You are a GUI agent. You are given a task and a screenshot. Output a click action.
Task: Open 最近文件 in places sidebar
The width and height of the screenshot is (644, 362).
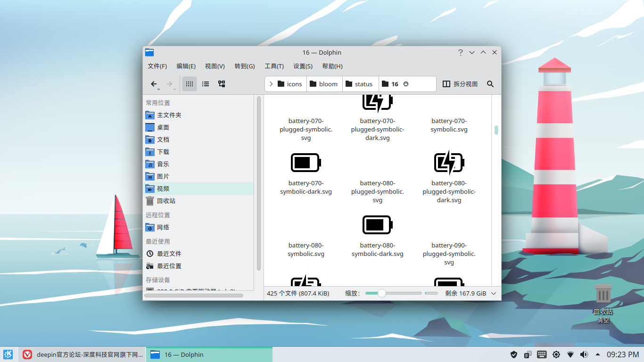198,254
